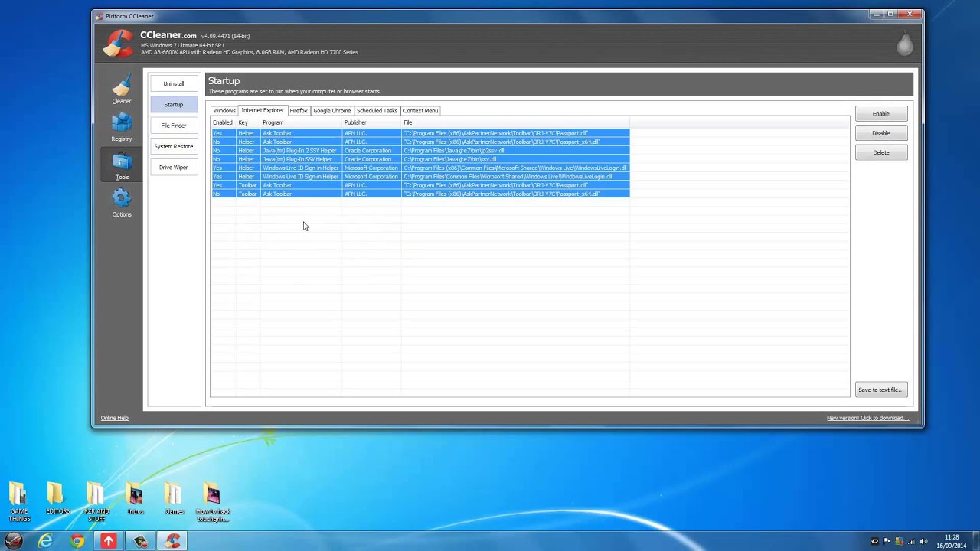980x551 pixels.
Task: Open the RZR AND STUFF desktop folder
Action: [x=96, y=502]
